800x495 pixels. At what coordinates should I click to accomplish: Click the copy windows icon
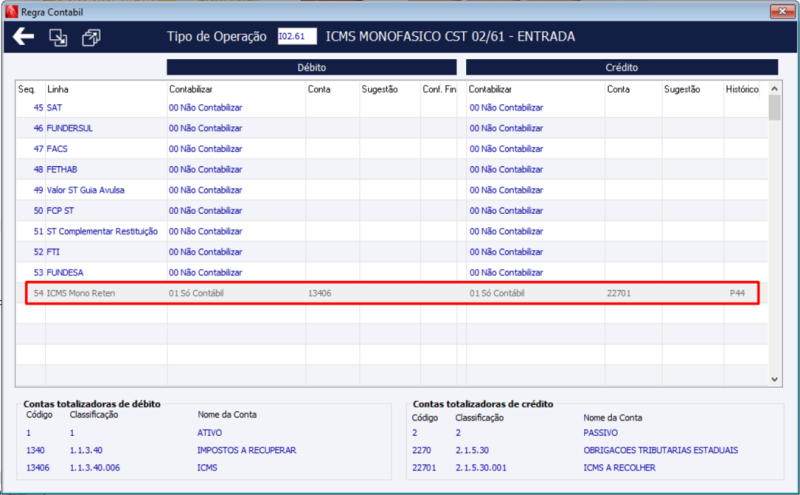pos(91,37)
